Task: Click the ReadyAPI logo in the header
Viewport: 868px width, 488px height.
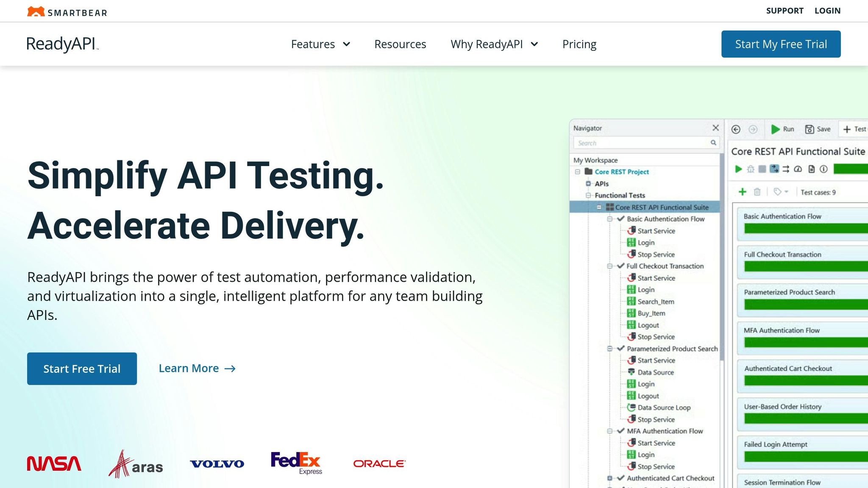Action: [x=62, y=44]
